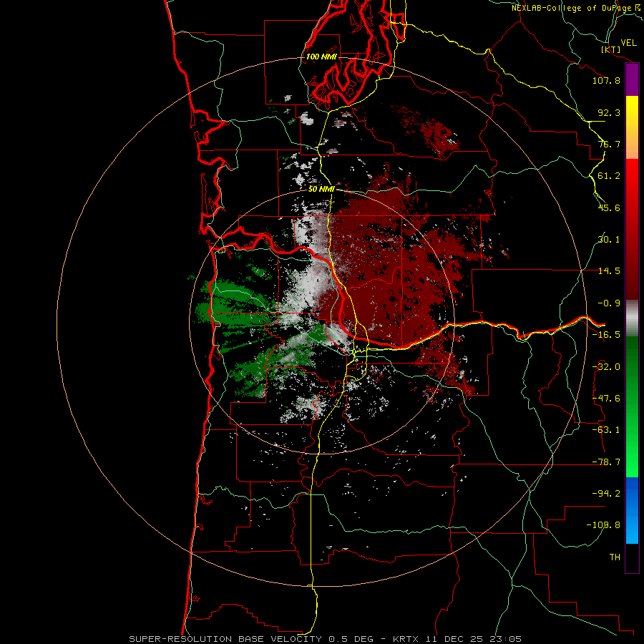Screen dimensions: 644x644
Task: Click the blue segment of color bar
Action: 632,510
